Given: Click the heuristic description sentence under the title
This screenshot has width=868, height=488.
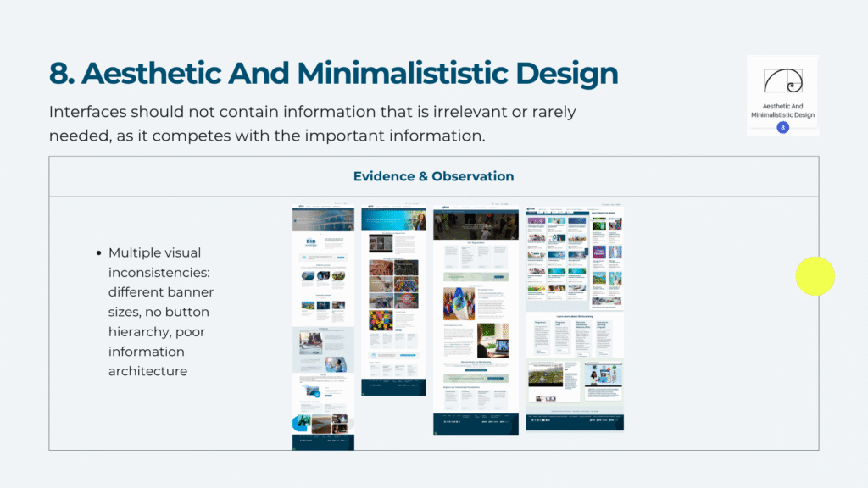Looking at the screenshot, I should (314, 124).
